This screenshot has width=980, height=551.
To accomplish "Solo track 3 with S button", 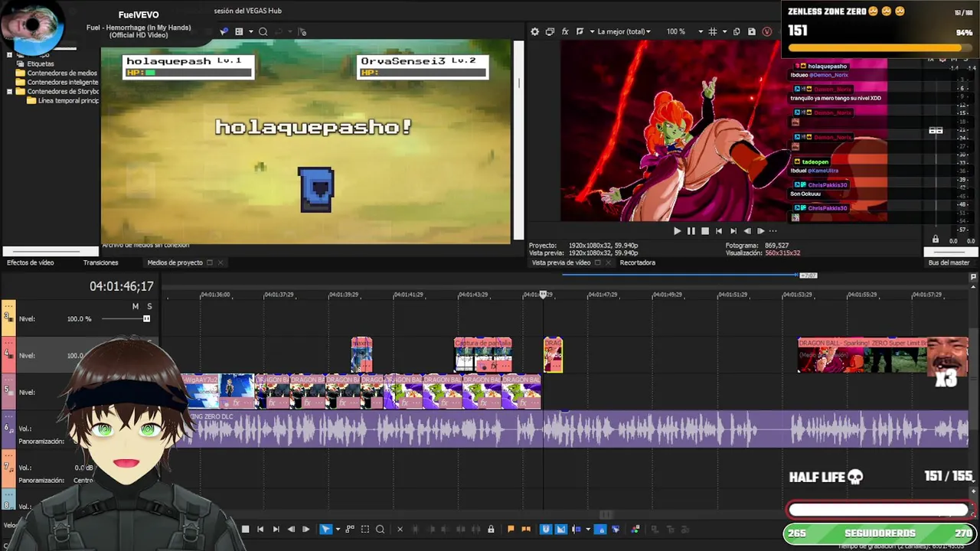I will 149,306.
